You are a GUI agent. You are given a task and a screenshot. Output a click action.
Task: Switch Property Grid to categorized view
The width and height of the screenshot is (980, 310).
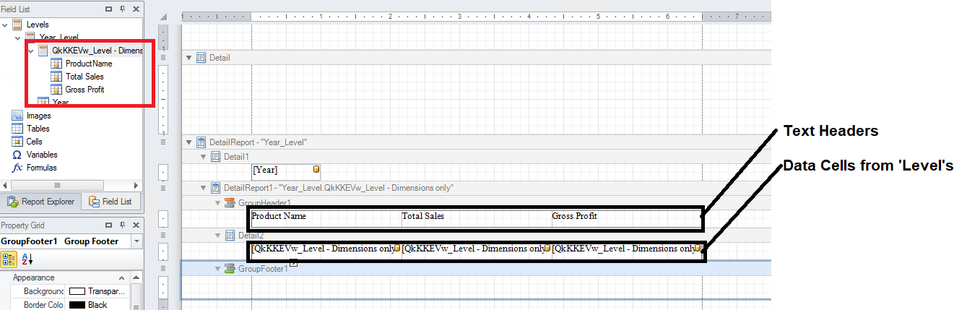9,259
